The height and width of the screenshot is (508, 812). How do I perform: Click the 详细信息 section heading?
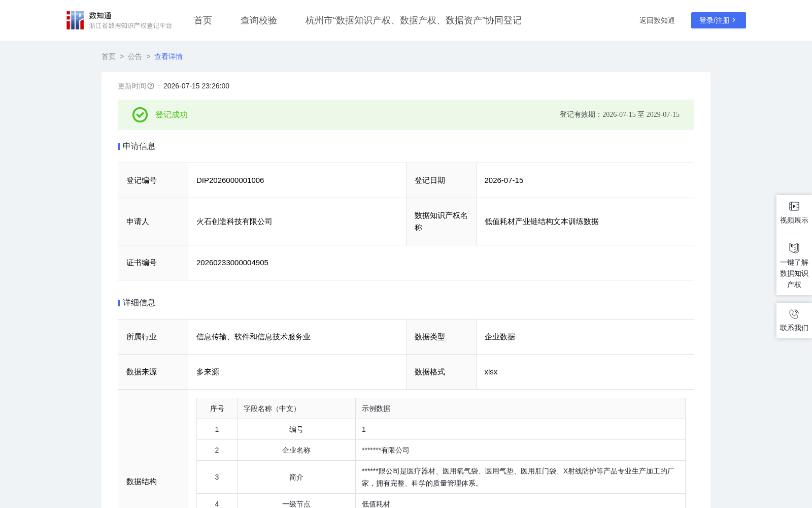[x=139, y=303]
